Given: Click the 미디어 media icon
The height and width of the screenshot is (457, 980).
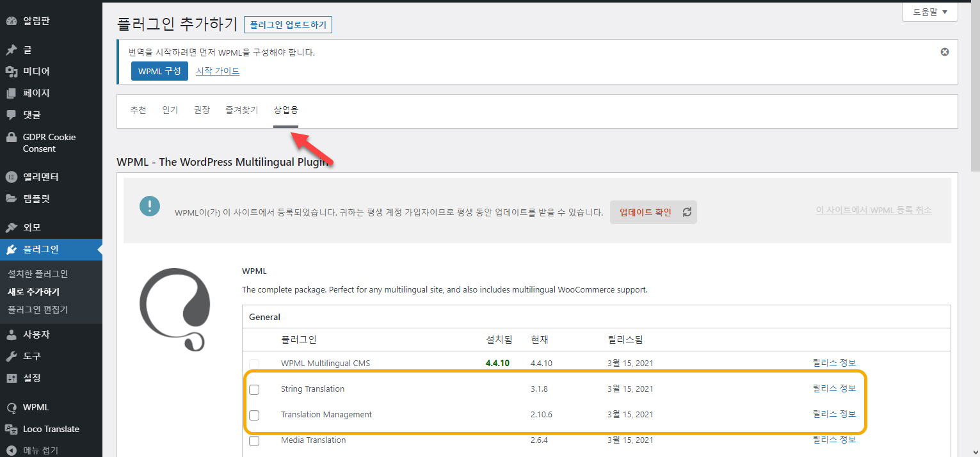Looking at the screenshot, I should [11, 72].
